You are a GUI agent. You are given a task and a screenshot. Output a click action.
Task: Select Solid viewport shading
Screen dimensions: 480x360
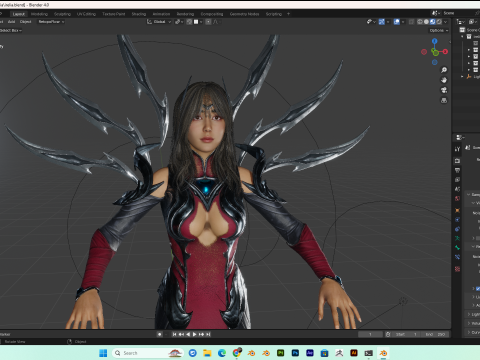click(426, 22)
